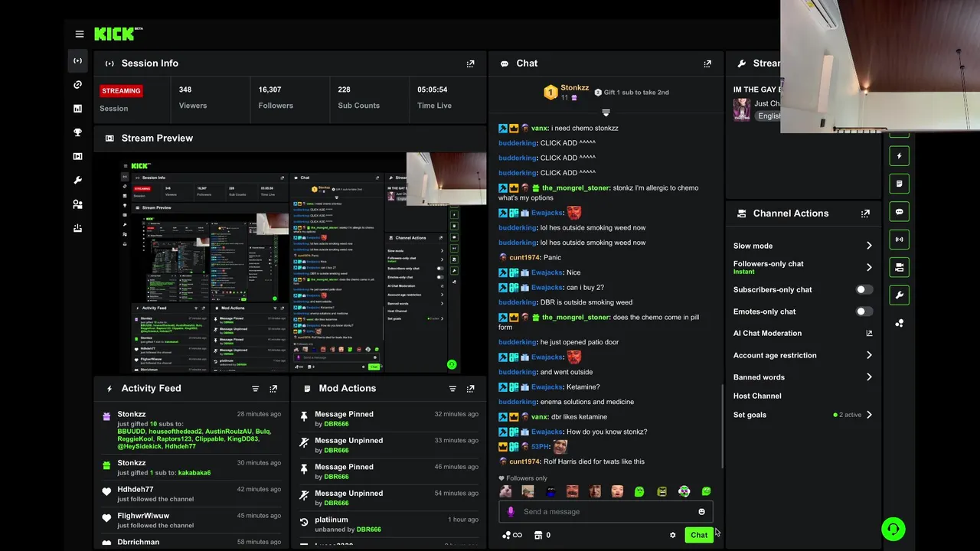Click the purple microphone icon in message box

511,512
